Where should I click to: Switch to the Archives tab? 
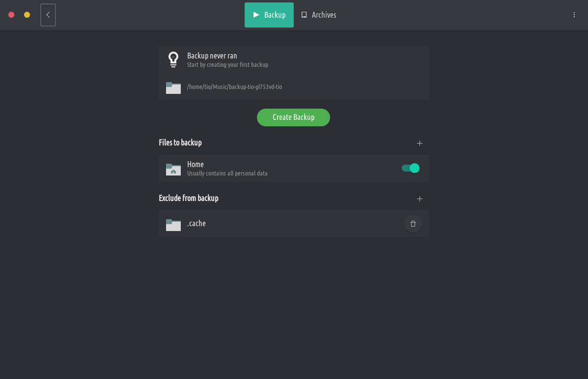[319, 15]
